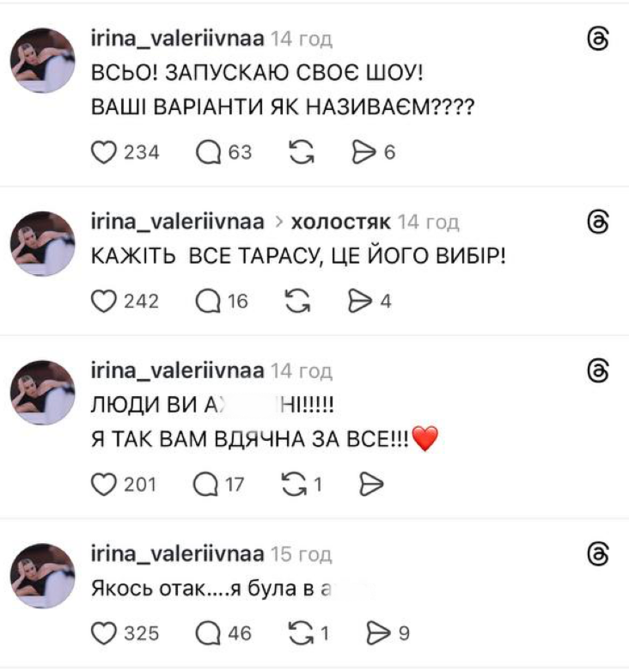Screen dimensions: 629x672
Task: Share the post with 6 shares
Action: [365, 152]
